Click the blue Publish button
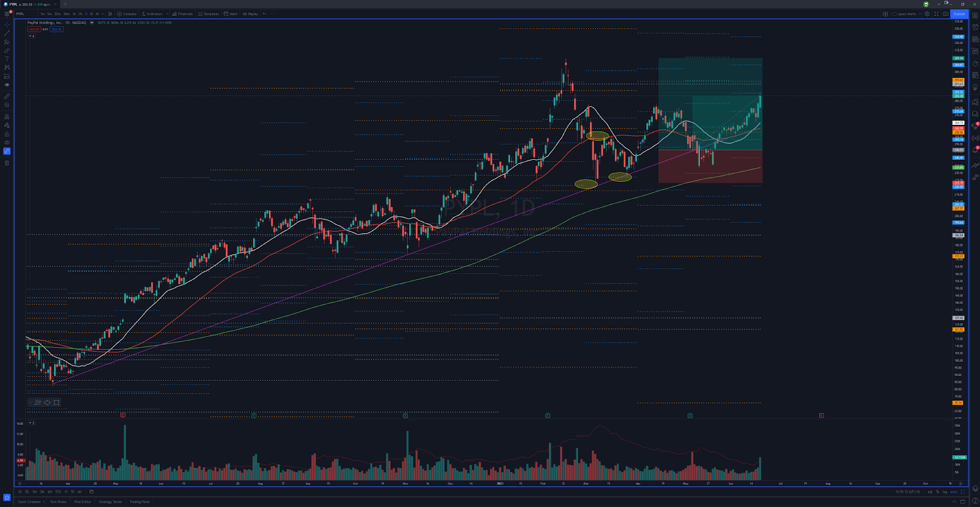 coord(959,13)
